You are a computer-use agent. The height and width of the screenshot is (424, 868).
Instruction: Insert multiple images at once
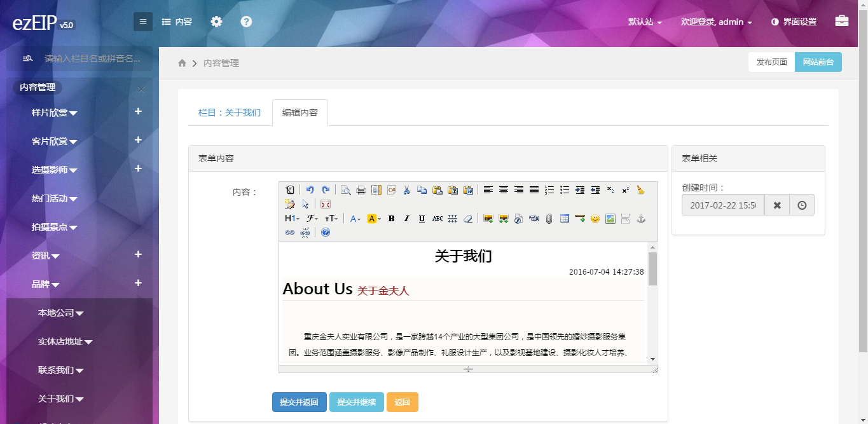click(504, 218)
